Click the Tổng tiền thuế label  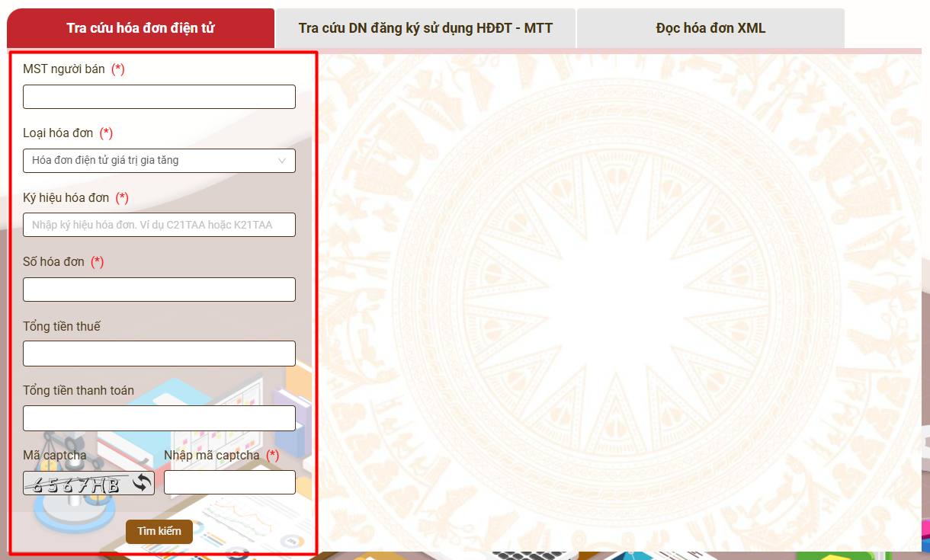(62, 327)
